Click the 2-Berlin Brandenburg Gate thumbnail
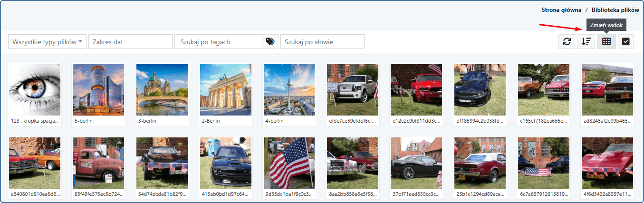Screen dimensions: 644x203 pyautogui.click(x=226, y=90)
